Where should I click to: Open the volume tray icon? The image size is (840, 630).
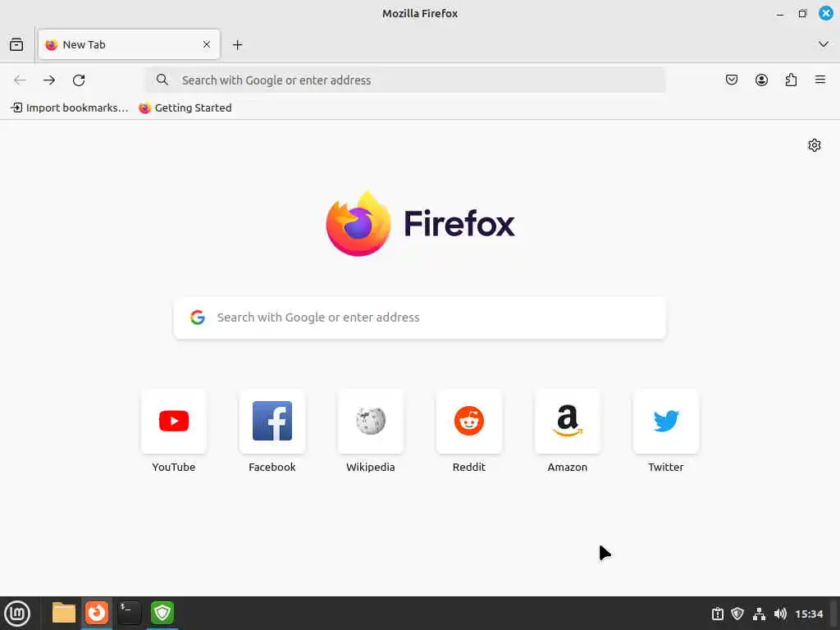780,614
